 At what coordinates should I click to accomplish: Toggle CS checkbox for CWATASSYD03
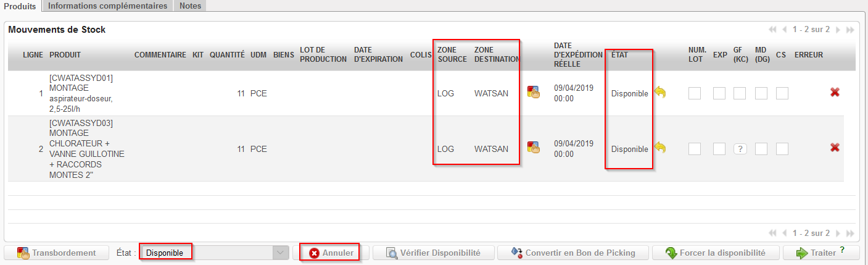point(782,148)
